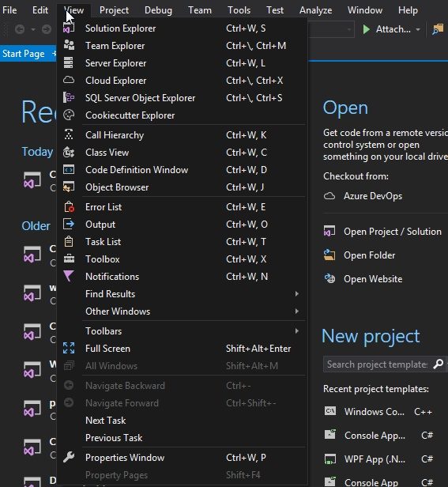Click the green Attach play icon
The image size is (448, 487).
pyautogui.click(x=367, y=29)
